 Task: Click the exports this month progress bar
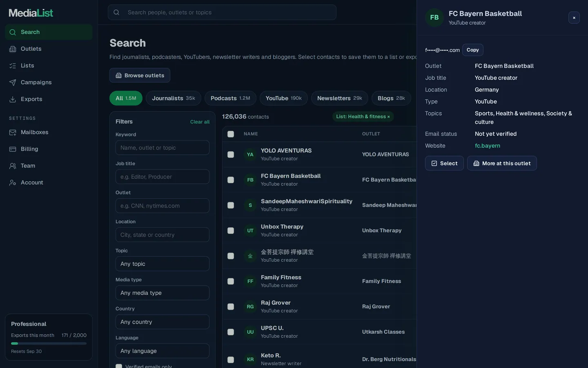click(49, 343)
